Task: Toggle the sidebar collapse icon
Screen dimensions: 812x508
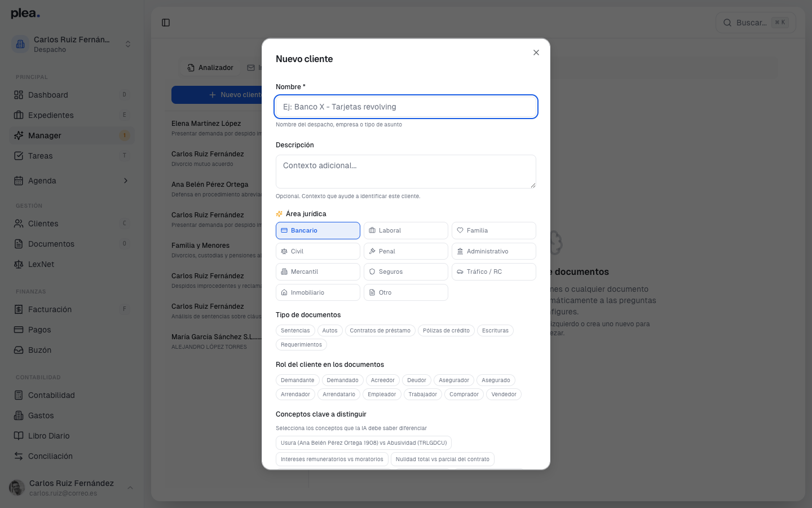Action: coord(166,23)
